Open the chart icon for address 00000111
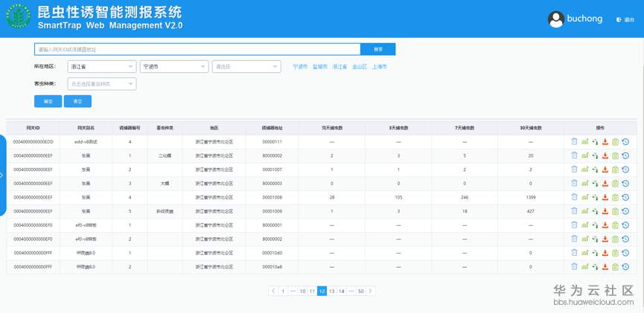This screenshot has width=644, height=313. (x=585, y=142)
